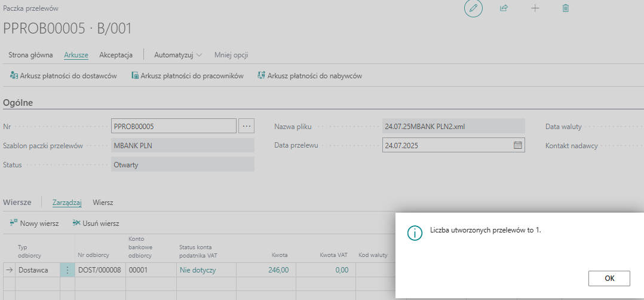Click the pencil edit icon
This screenshot has width=644, height=300.
tap(473, 8)
